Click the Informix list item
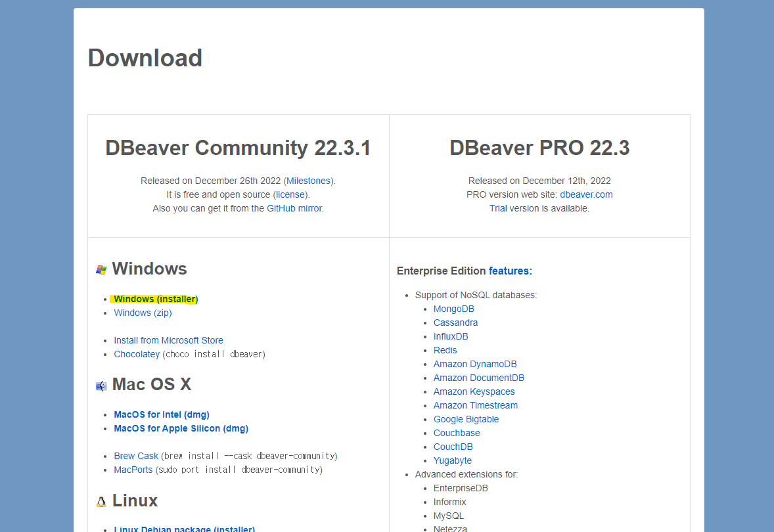The height and width of the screenshot is (532, 774). 449,502
